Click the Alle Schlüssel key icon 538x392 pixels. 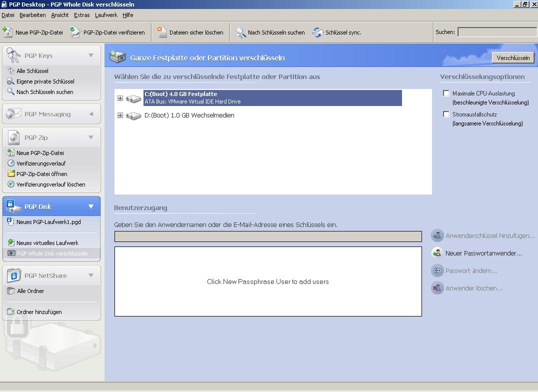tap(11, 70)
